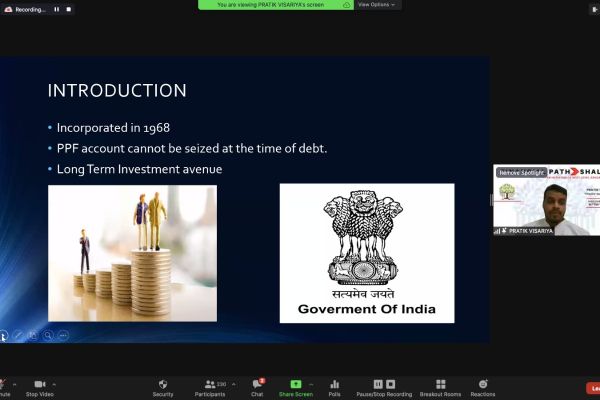Image resolution: width=600 pixels, height=400 pixels.
Task: Expand the View Options dropdown
Action: [x=378, y=5]
